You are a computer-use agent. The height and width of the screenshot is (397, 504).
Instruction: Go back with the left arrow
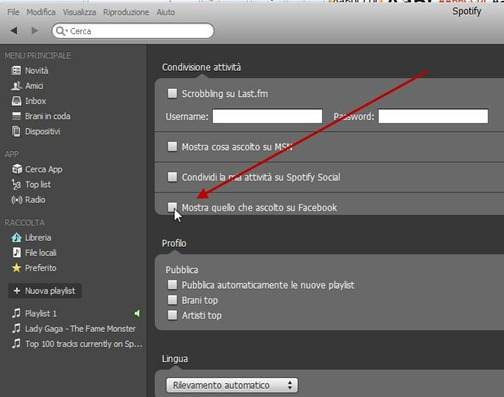[x=14, y=31]
